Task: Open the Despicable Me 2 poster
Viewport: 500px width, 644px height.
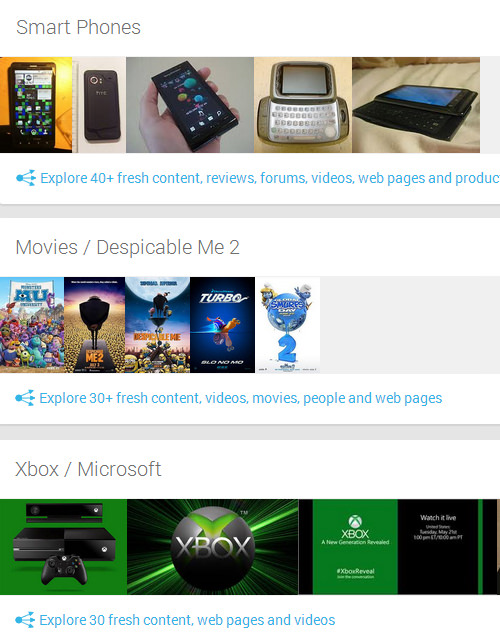Action: pyautogui.click(x=94, y=325)
